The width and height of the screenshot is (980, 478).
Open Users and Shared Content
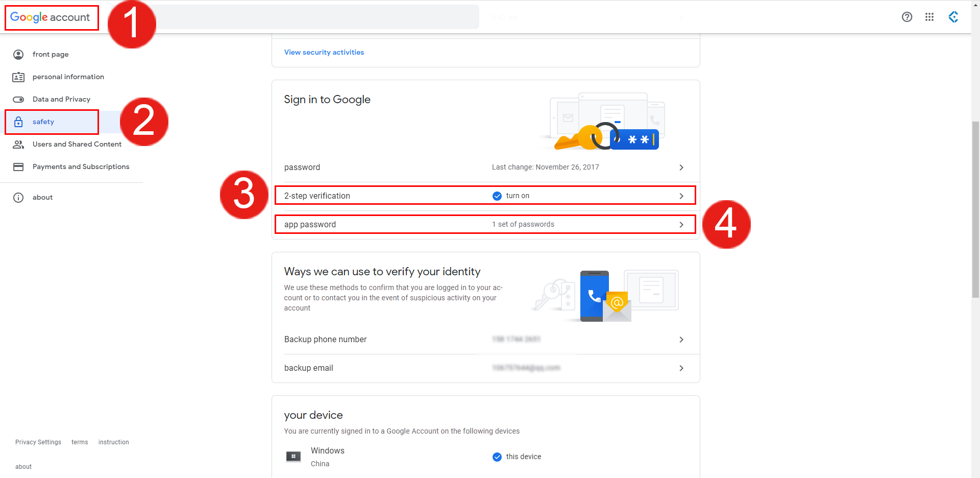77,145
